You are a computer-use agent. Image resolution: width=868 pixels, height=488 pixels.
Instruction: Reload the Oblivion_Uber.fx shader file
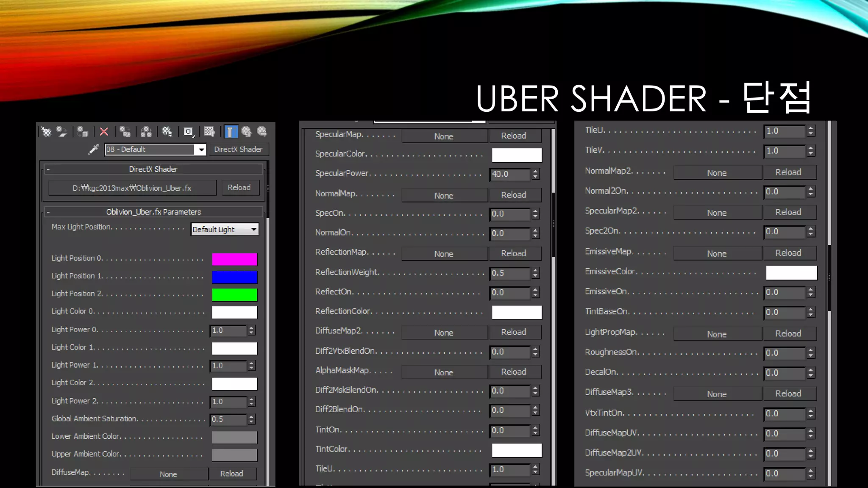point(239,188)
